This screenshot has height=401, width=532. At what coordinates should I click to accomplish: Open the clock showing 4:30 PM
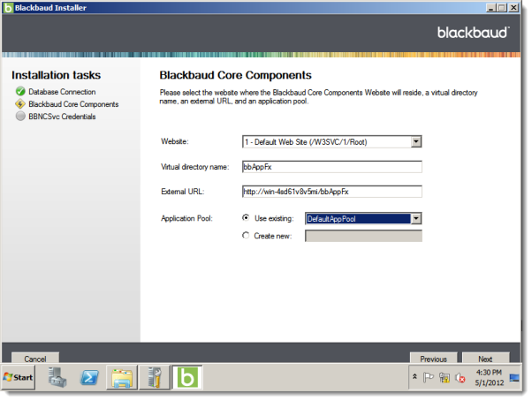pos(489,377)
